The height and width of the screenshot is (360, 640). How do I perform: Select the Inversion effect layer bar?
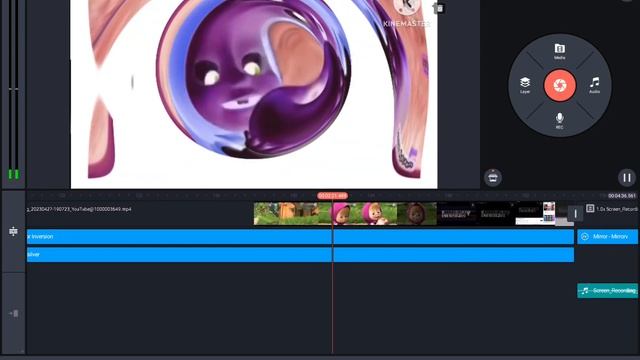(300, 237)
